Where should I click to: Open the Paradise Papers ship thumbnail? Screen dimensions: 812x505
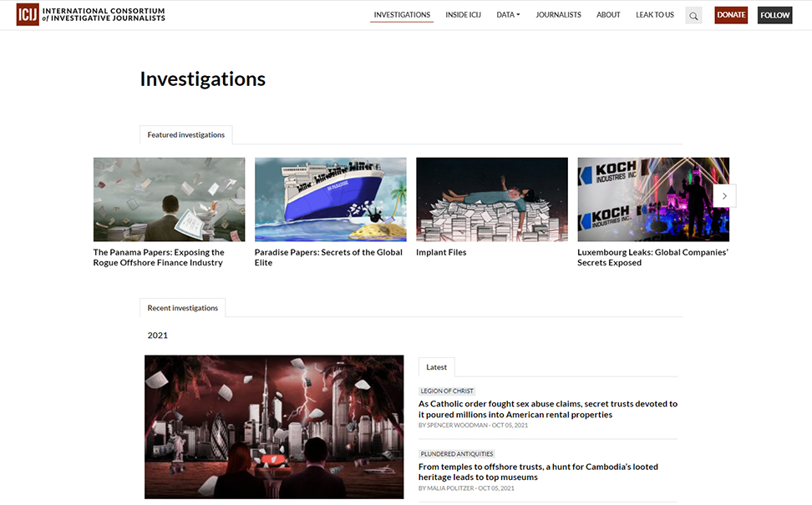[x=330, y=199]
